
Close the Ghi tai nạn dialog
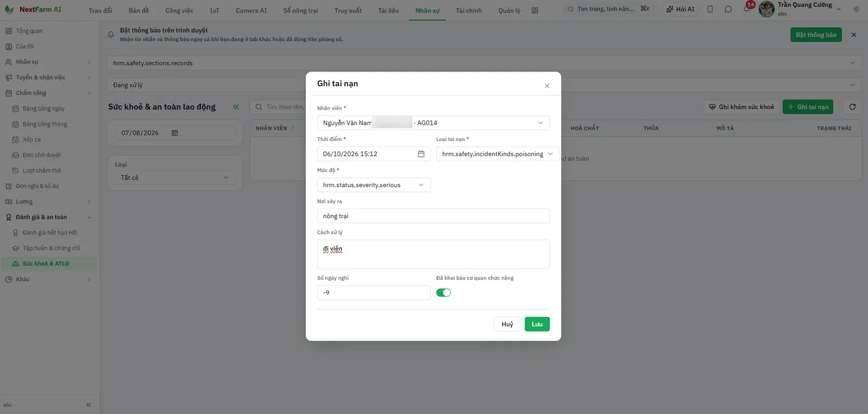pyautogui.click(x=547, y=86)
